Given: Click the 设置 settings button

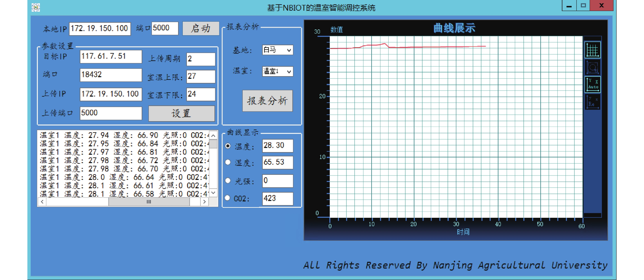Looking at the screenshot, I should point(181,113).
